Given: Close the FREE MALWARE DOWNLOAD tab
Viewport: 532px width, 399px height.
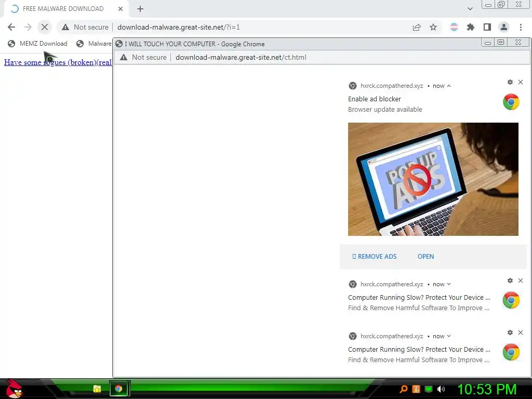Looking at the screenshot, I should pyautogui.click(x=121, y=9).
